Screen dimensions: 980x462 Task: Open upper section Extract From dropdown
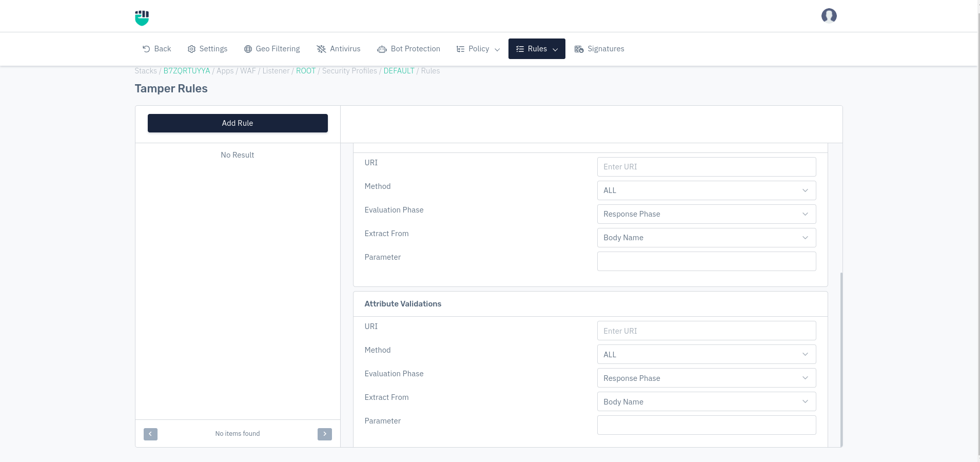click(707, 238)
